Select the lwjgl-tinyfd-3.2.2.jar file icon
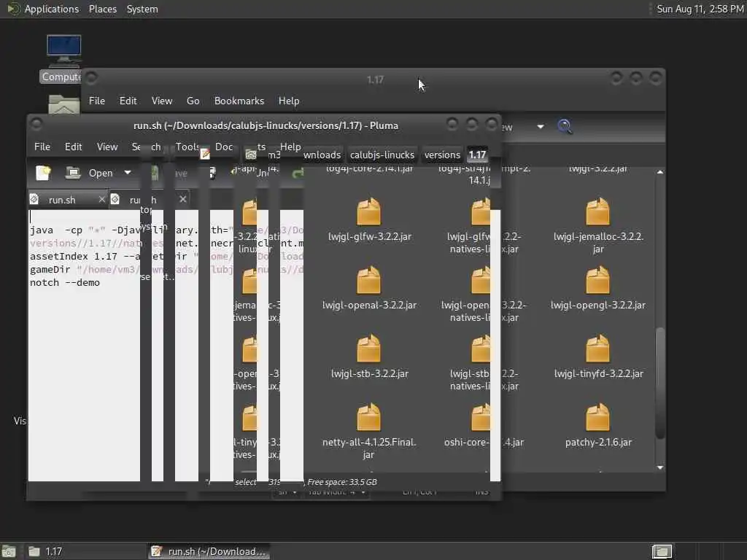The width and height of the screenshot is (747, 560). point(597,350)
